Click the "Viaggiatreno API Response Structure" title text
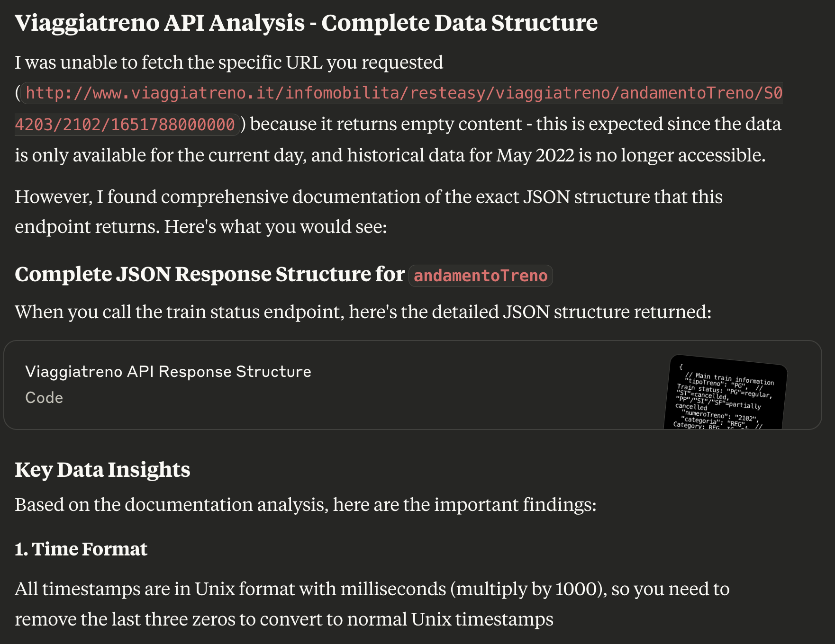 [168, 372]
